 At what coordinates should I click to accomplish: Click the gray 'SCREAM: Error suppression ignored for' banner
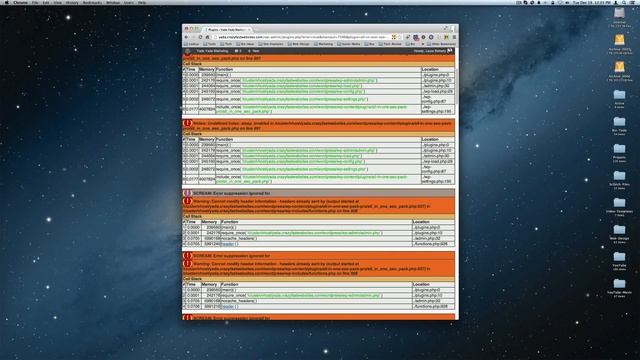[x=318, y=193]
